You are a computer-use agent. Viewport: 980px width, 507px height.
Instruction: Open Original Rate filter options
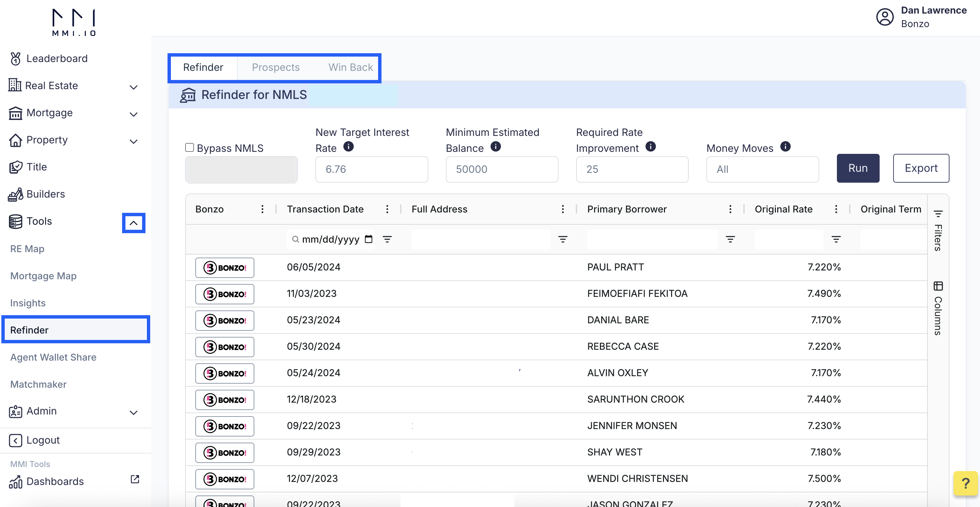tap(836, 239)
